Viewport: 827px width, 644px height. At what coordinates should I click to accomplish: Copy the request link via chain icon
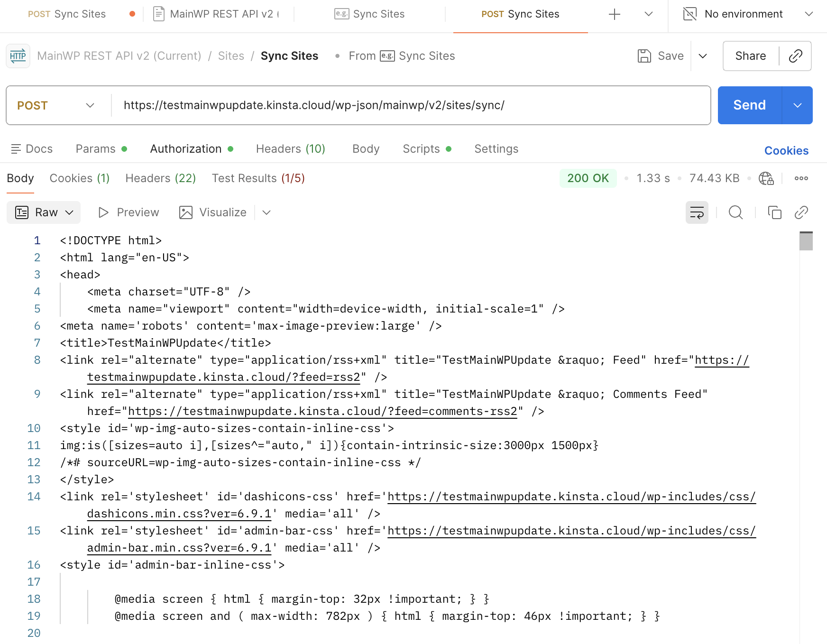[795, 56]
